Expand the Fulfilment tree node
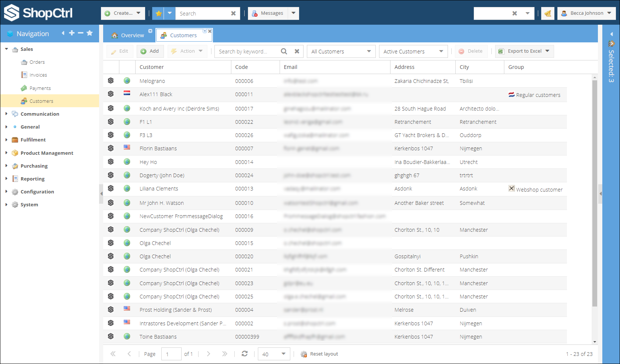The image size is (620, 364). 6,140
